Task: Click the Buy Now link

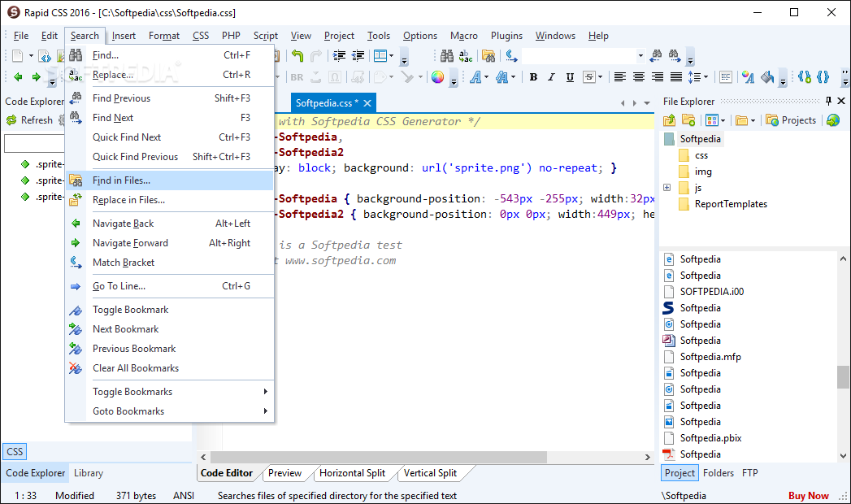Action: (x=808, y=496)
